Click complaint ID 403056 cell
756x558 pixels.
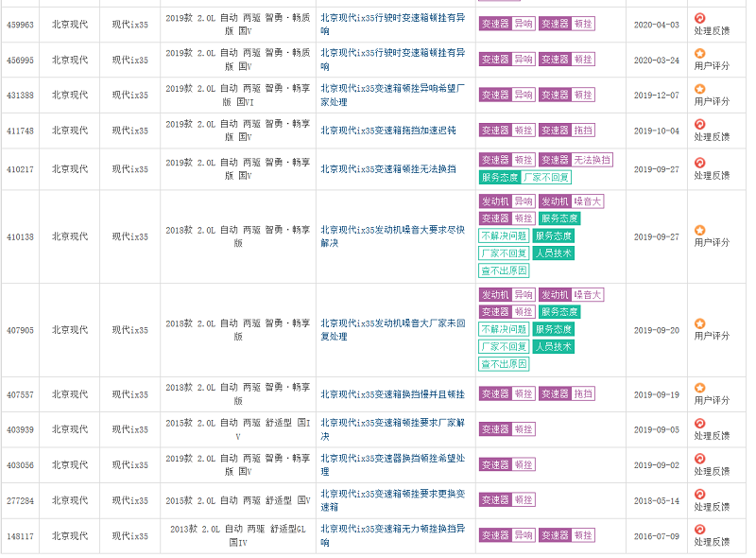pyautogui.click(x=20, y=464)
